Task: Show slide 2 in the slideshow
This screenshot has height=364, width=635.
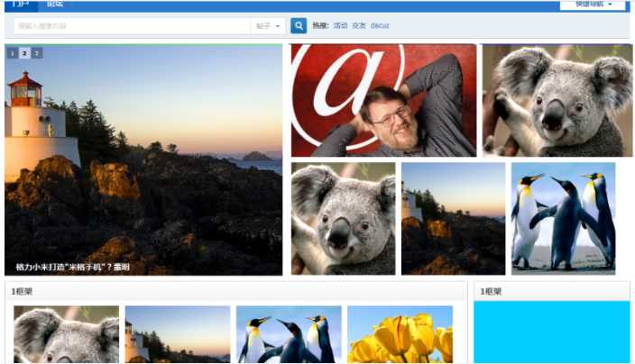Action: [x=24, y=53]
